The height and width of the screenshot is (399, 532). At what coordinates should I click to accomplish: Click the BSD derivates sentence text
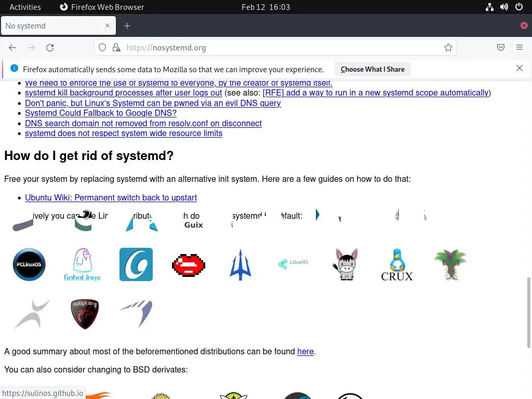pyautogui.click(x=96, y=369)
